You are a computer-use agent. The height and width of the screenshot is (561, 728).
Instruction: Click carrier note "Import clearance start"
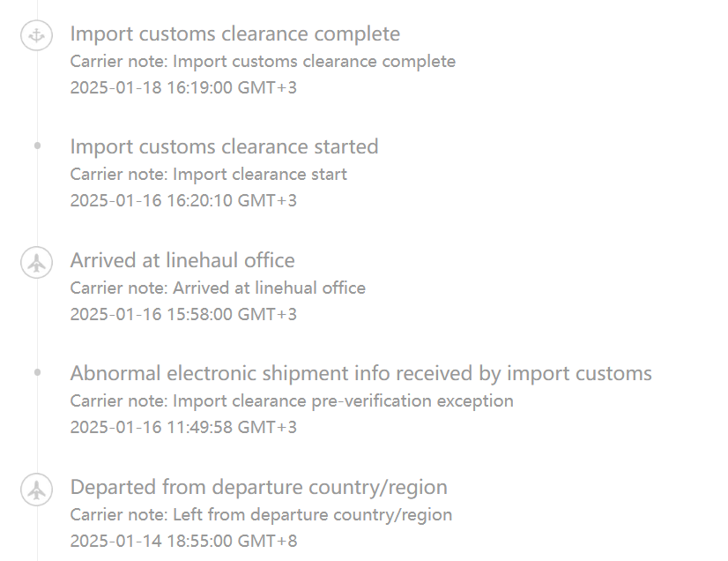point(208,175)
